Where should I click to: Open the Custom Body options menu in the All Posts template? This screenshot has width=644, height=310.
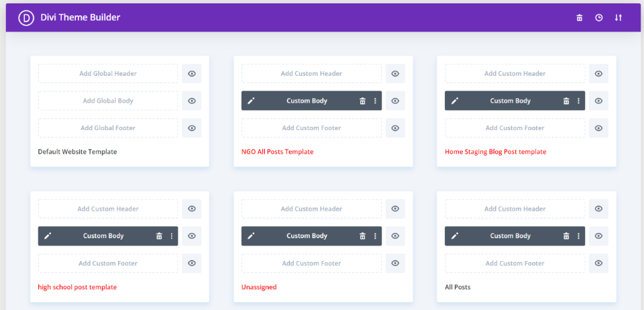coord(578,236)
